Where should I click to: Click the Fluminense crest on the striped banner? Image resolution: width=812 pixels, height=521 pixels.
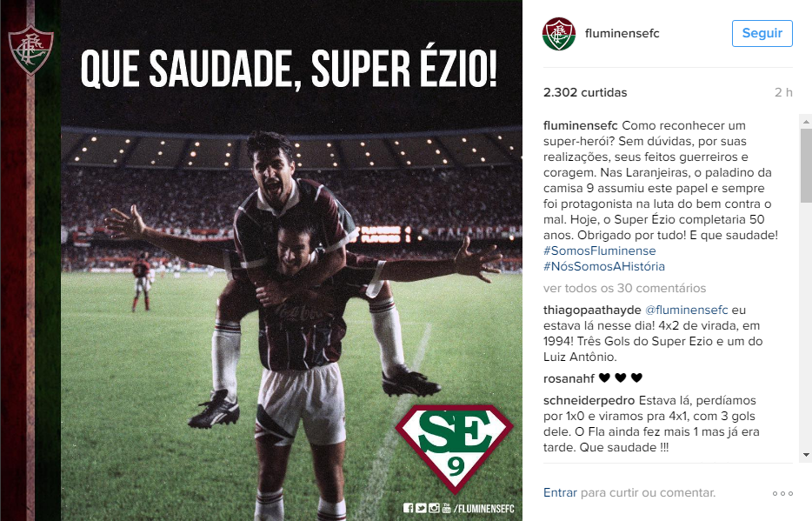(31, 50)
